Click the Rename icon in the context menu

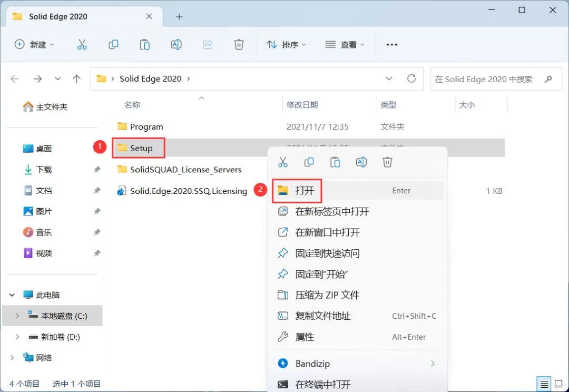361,162
